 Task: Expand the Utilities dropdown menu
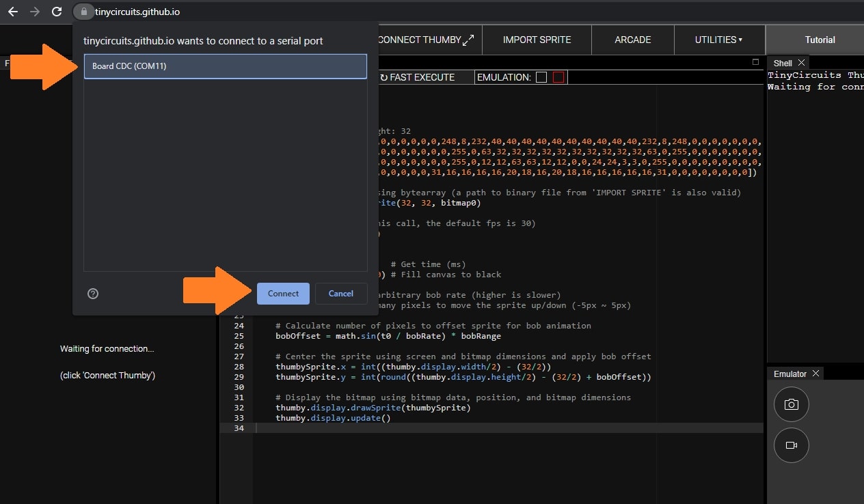click(719, 40)
